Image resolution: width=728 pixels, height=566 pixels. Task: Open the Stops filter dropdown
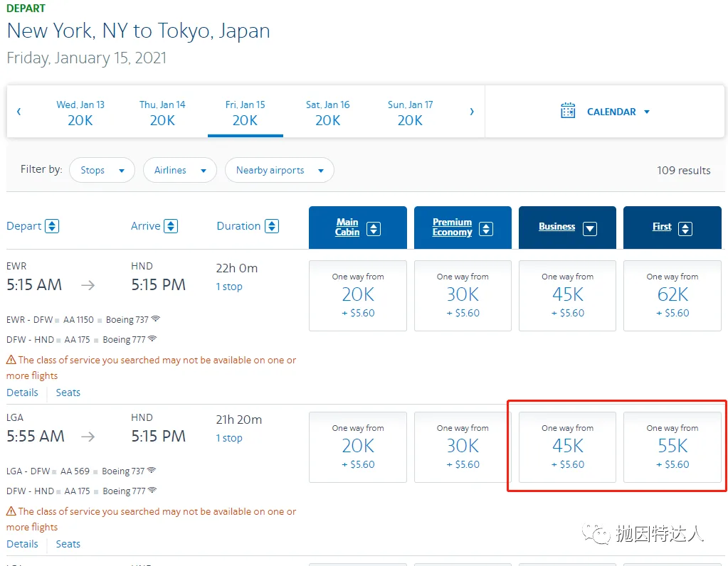tap(102, 170)
